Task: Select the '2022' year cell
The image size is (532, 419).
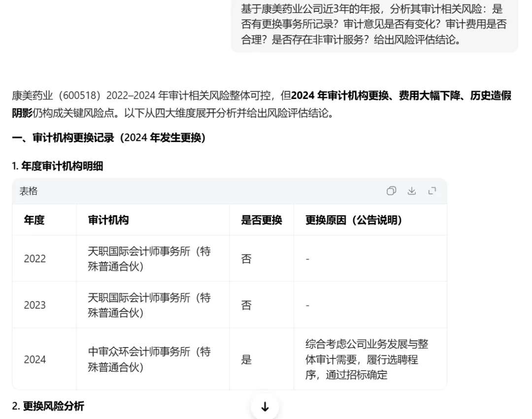Action: (x=34, y=259)
